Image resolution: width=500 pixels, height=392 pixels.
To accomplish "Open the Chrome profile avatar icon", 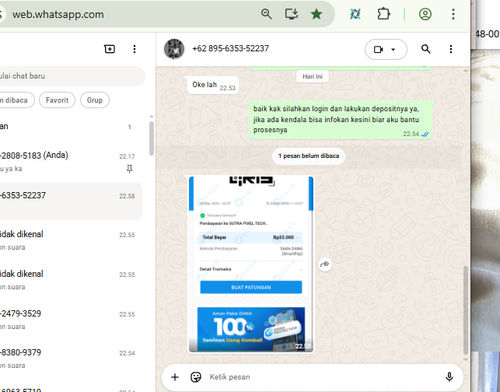I will (x=425, y=14).
